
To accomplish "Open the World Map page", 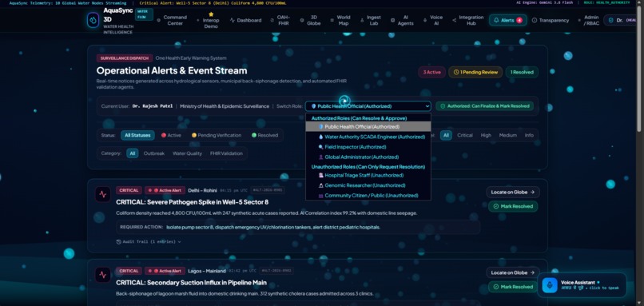I will 340,20.
